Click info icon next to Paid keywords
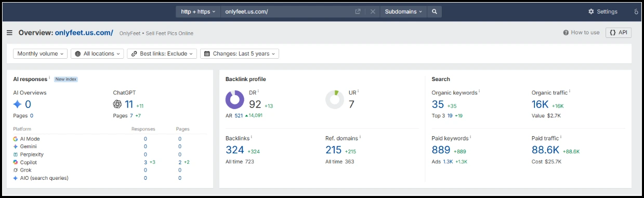 point(471,137)
